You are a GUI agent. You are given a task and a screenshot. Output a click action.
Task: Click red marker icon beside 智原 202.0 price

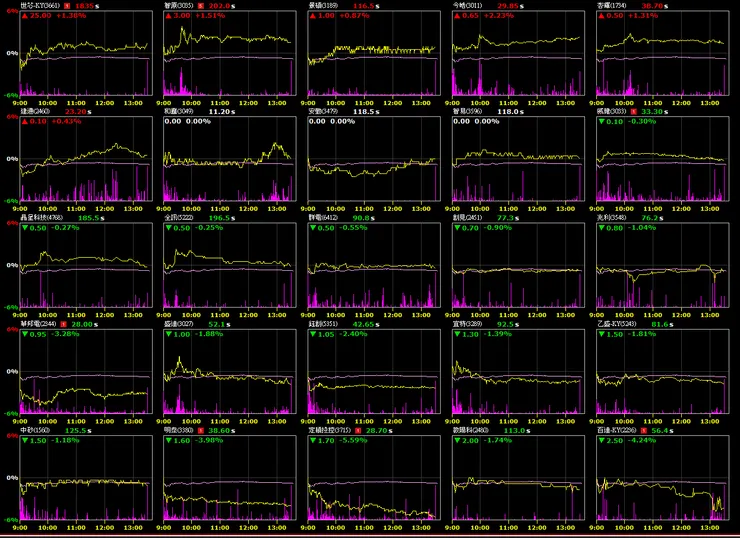[x=201, y=6]
